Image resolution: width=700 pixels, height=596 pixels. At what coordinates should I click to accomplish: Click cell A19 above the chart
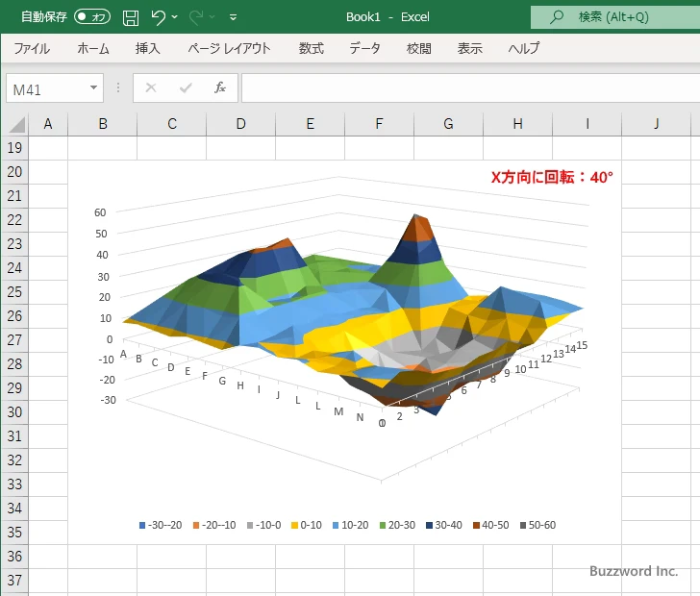(x=48, y=148)
